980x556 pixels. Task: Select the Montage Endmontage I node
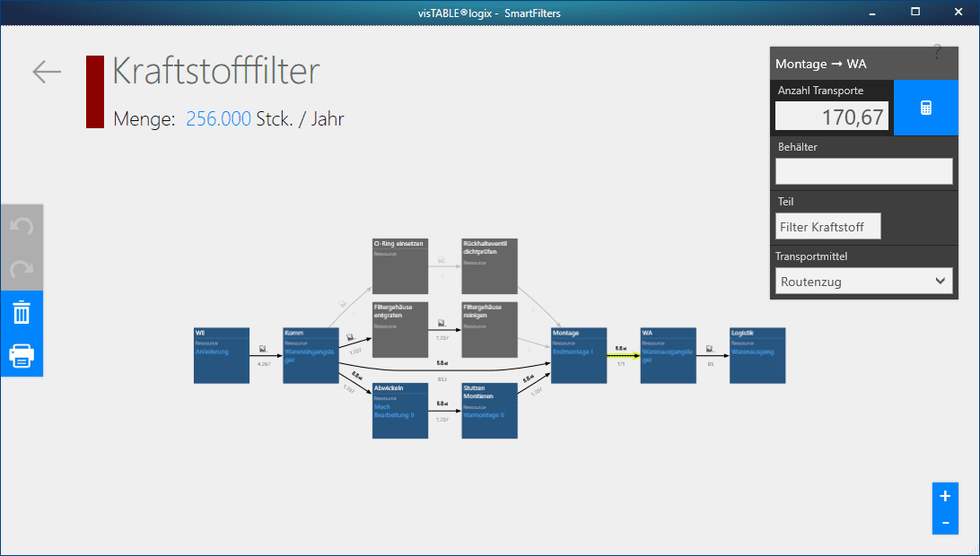(578, 355)
